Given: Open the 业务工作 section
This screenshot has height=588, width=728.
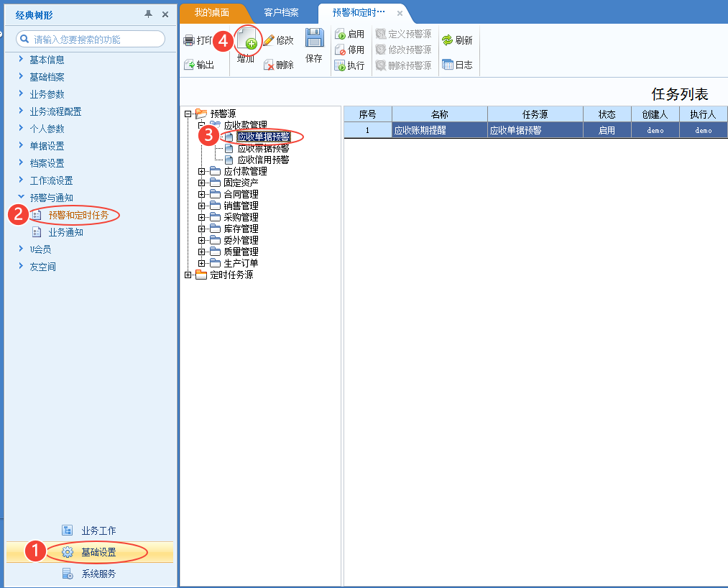Looking at the screenshot, I should (89, 530).
